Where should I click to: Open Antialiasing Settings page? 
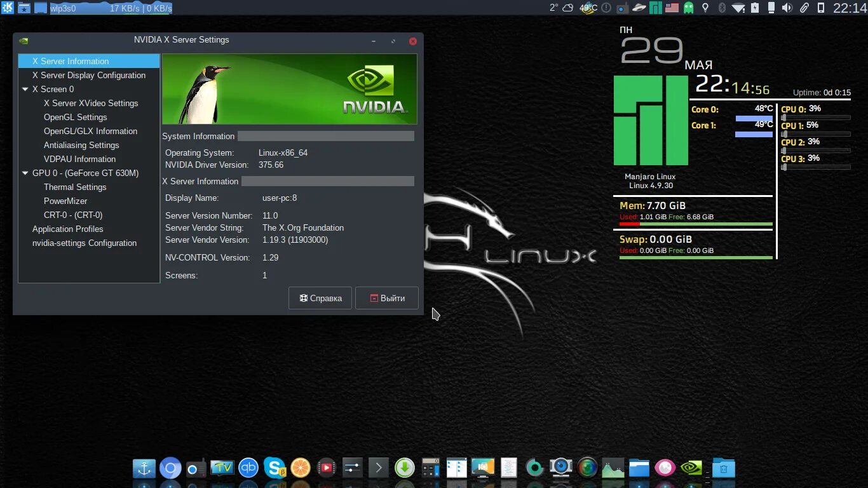click(x=81, y=145)
